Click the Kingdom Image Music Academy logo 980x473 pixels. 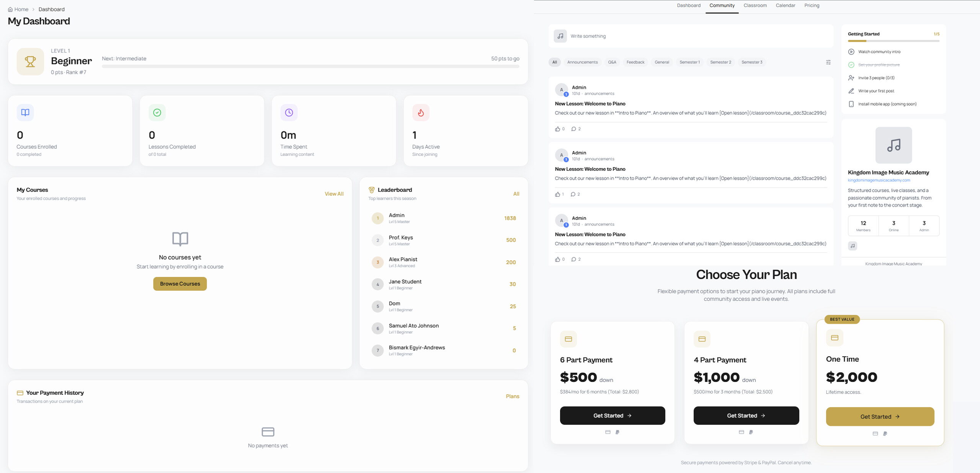point(893,145)
